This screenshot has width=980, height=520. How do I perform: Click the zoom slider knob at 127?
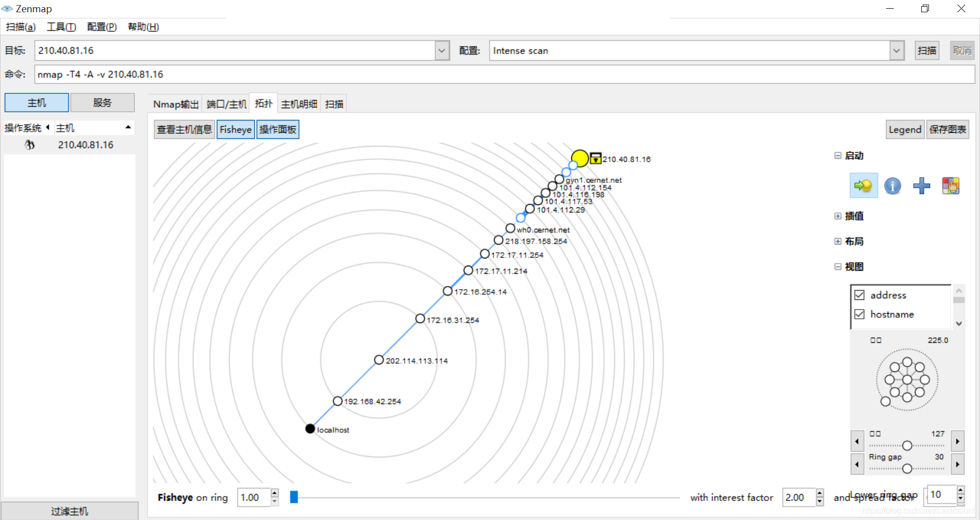(x=907, y=445)
